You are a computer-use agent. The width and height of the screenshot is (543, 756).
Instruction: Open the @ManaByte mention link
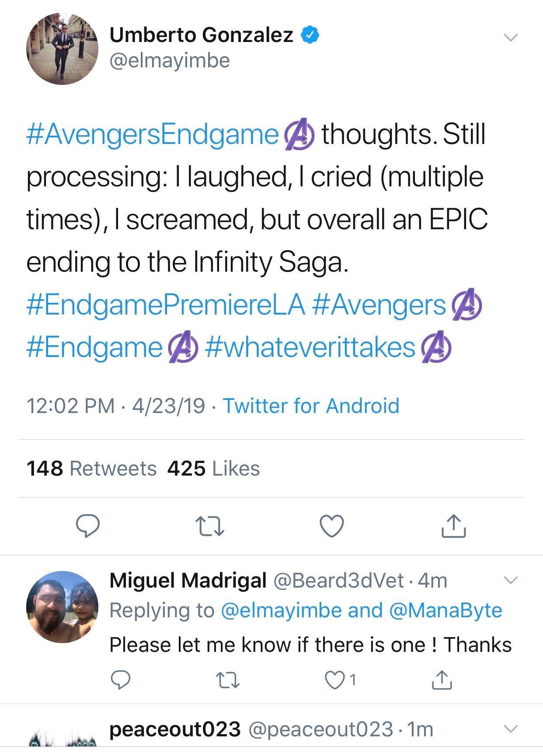(x=445, y=610)
